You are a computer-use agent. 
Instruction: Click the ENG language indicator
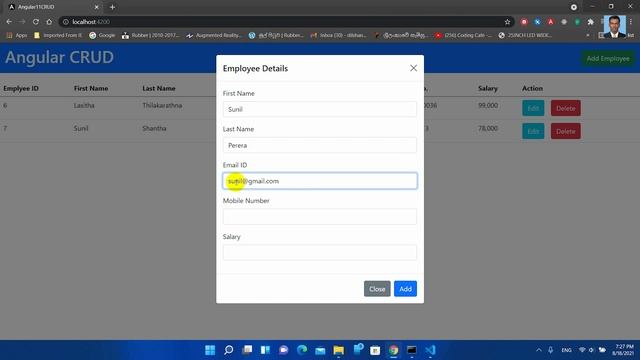pyautogui.click(x=566, y=350)
